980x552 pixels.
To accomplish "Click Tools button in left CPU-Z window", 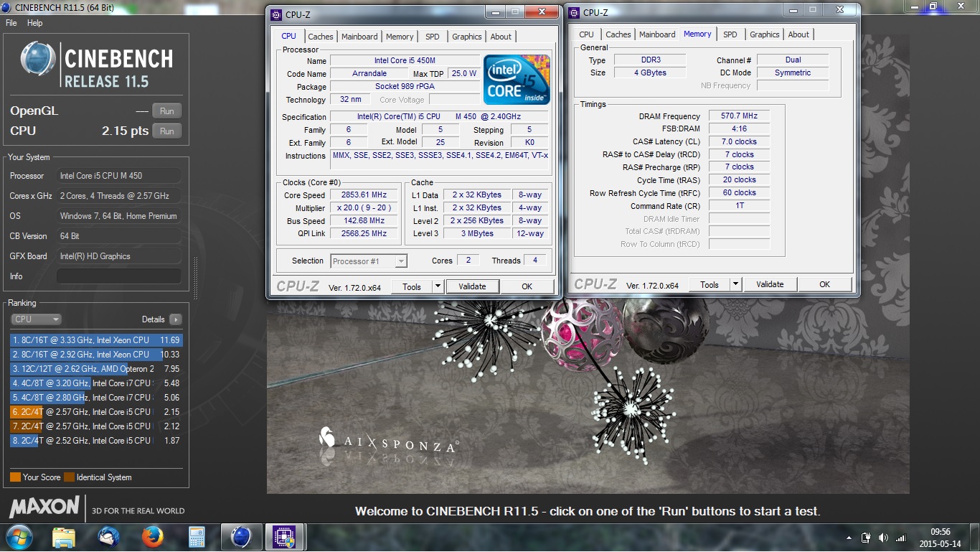I will click(x=412, y=286).
